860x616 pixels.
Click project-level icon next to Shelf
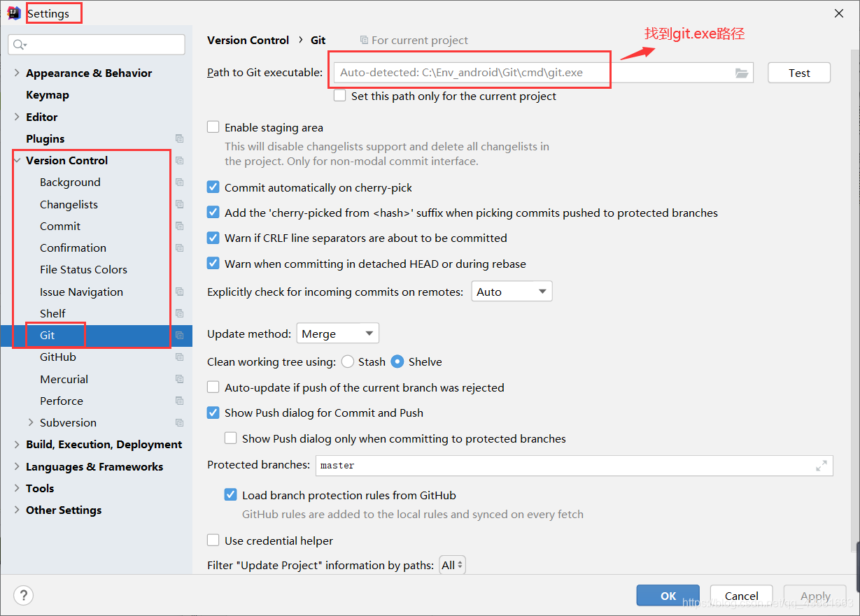pos(179,313)
